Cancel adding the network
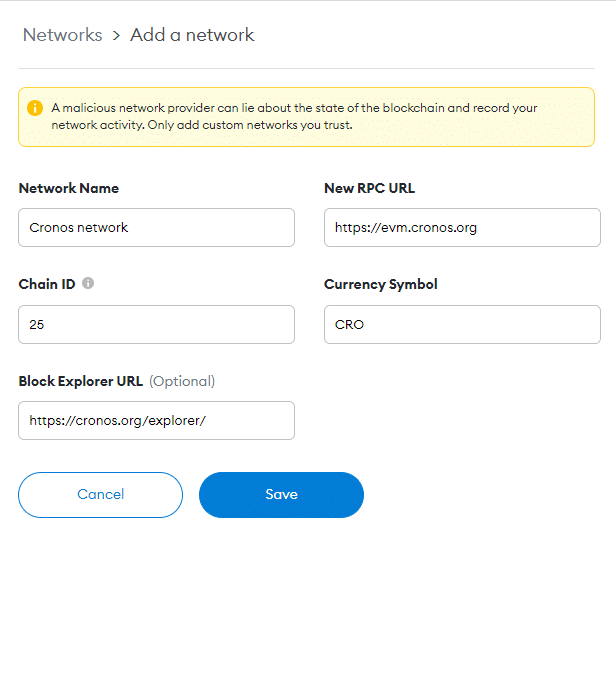 pyautogui.click(x=101, y=495)
